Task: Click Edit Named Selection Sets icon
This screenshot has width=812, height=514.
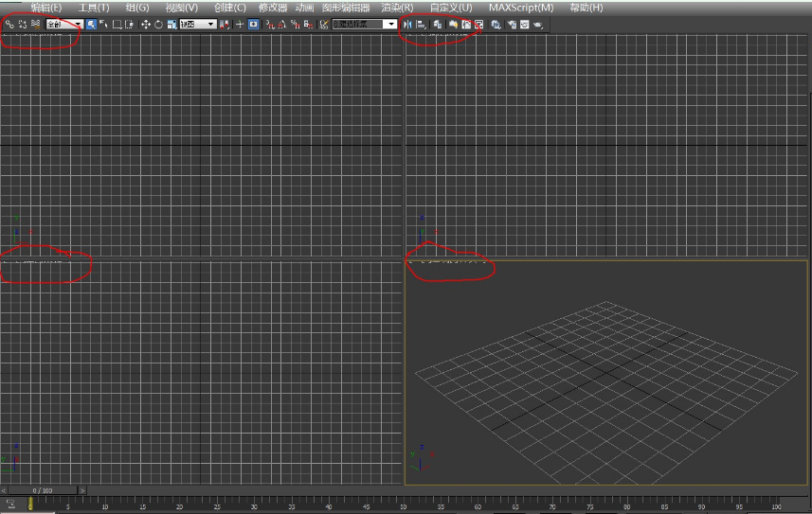Action: (324, 25)
